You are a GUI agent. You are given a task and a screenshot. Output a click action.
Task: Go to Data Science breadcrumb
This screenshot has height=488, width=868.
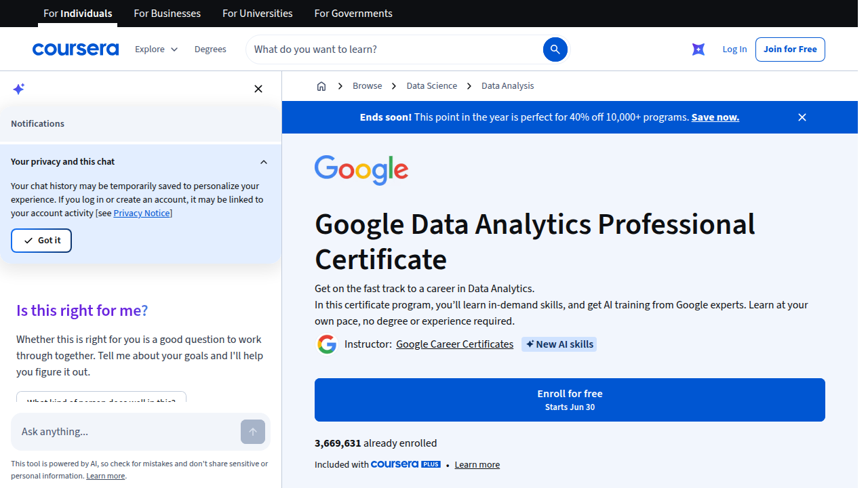[432, 86]
